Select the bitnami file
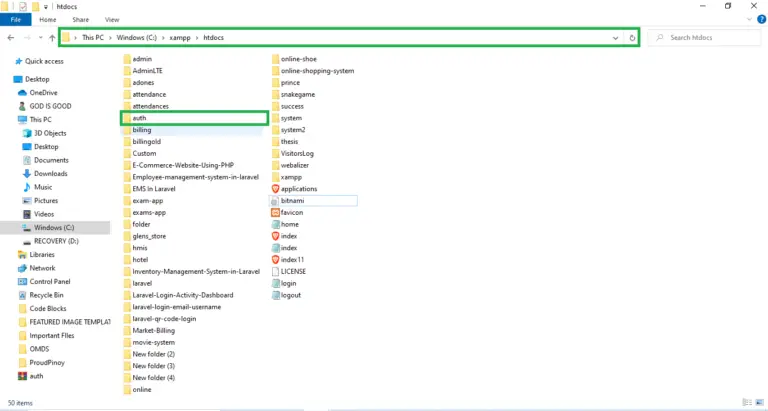The height and width of the screenshot is (411, 768). (292, 201)
